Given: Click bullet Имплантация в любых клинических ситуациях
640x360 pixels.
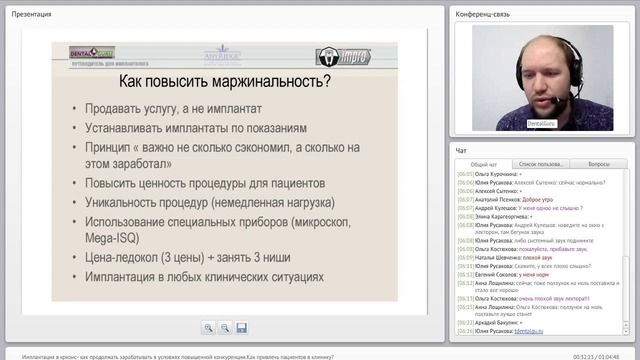Looking at the screenshot, I should [x=204, y=277].
